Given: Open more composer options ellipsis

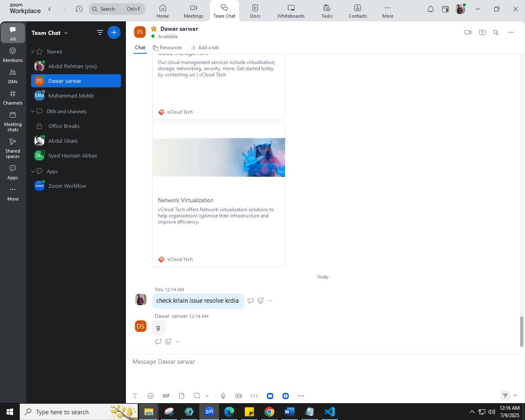Looking at the screenshot, I should click(301, 396).
